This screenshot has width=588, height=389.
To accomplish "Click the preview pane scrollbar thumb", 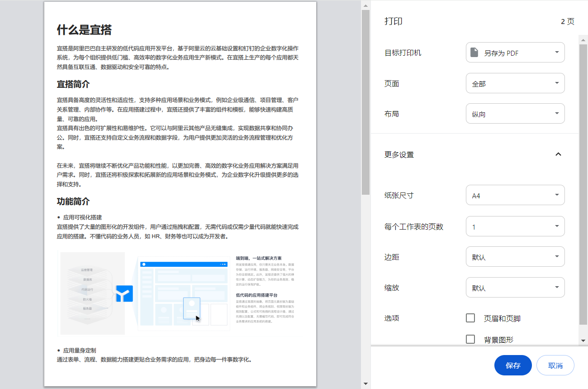I will tap(365, 102).
